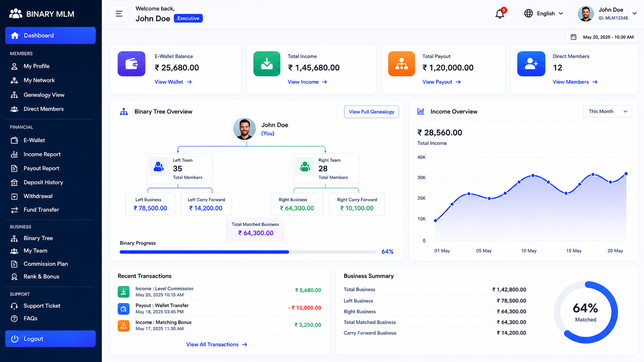Open the hamburger menu toggle

119,14
